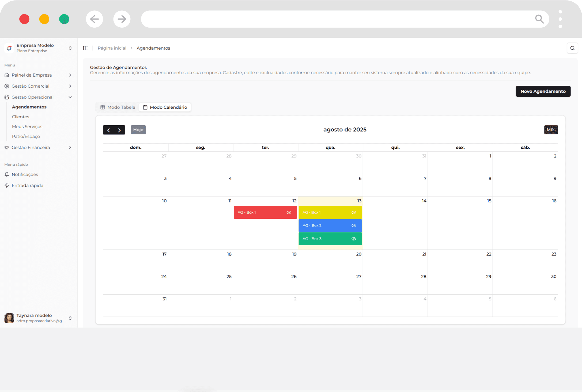The image size is (582, 392).
Task: Click the Entrada rápida lightning icon
Action: click(7, 185)
